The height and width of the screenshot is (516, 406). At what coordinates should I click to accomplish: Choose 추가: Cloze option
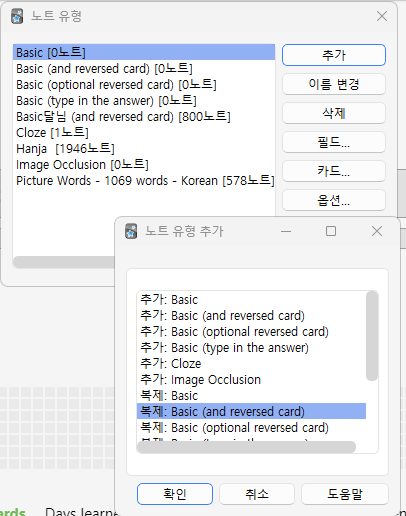click(251, 363)
